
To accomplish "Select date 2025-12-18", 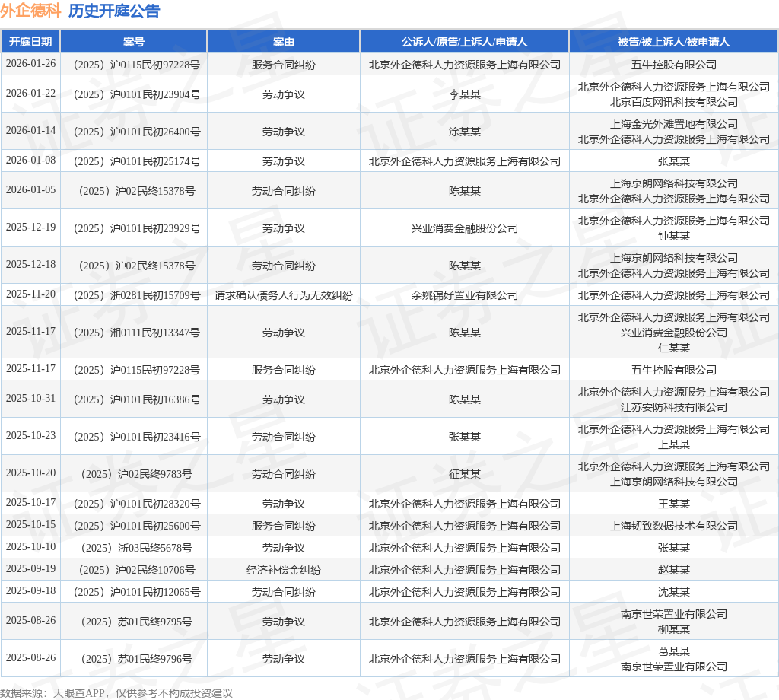I will pos(30,265).
